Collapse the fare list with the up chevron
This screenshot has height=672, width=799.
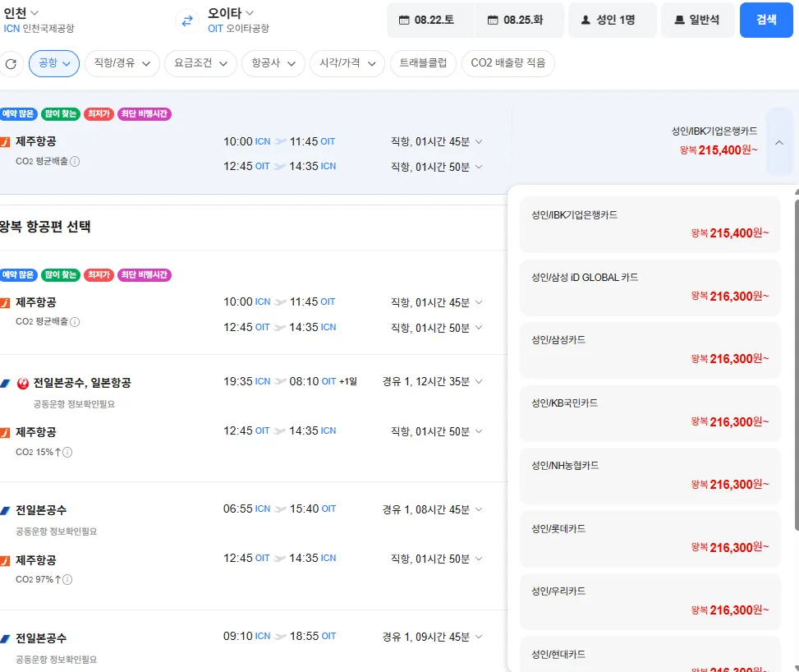click(779, 143)
